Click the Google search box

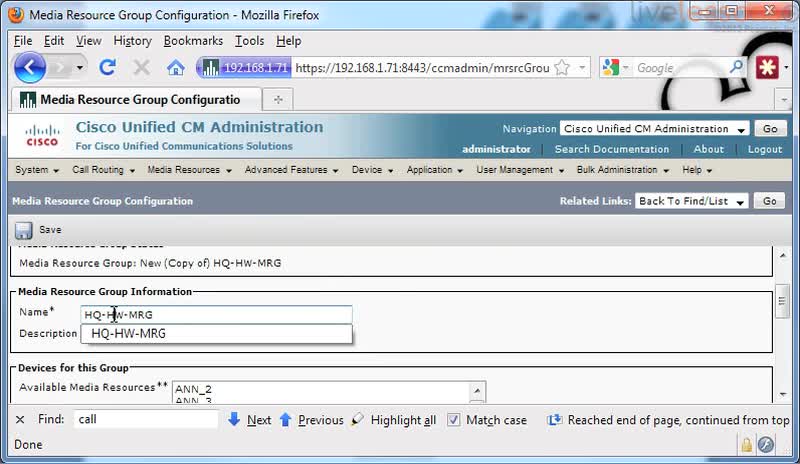tap(681, 67)
